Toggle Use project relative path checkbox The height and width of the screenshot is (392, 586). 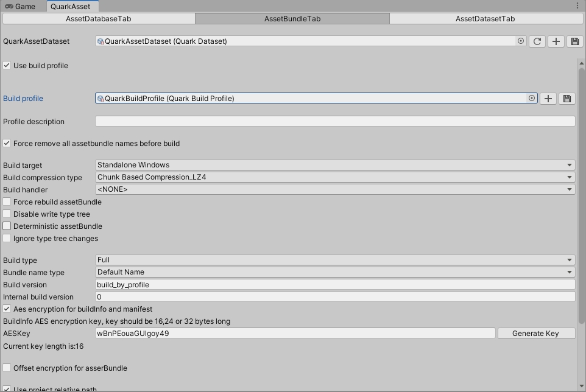(x=7, y=389)
